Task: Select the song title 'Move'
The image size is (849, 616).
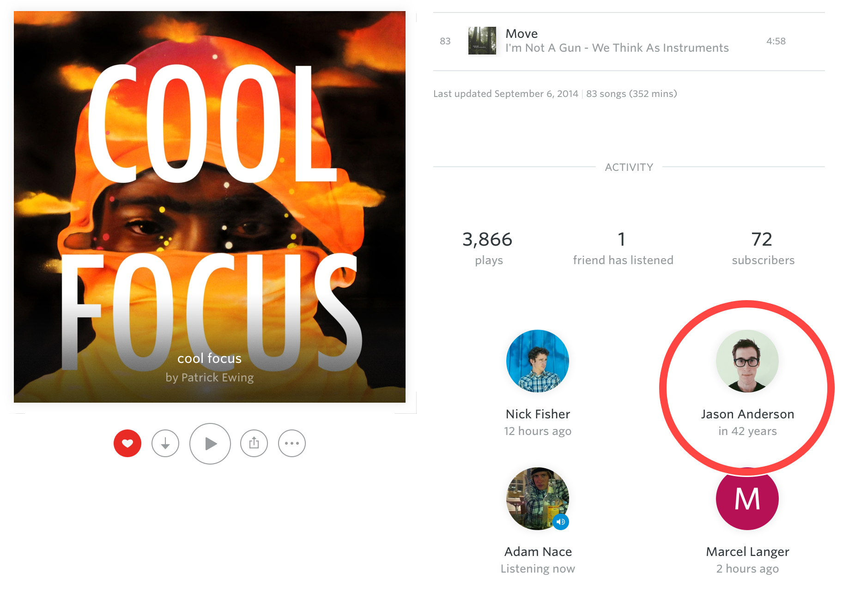Action: tap(522, 34)
